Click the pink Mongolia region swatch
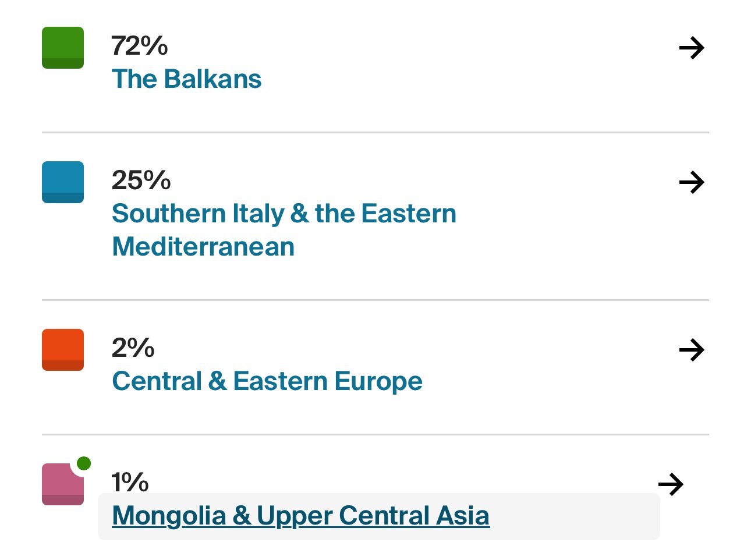The width and height of the screenshot is (751, 560). pyautogui.click(x=62, y=485)
